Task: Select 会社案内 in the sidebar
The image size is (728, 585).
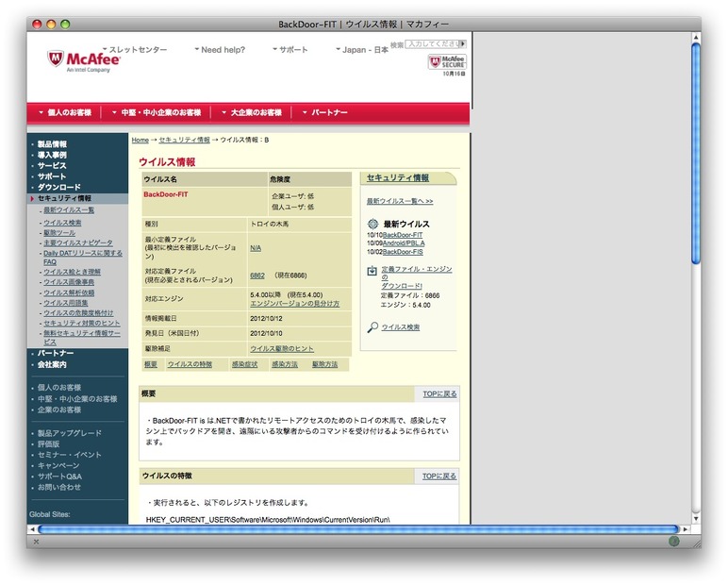Action: (x=52, y=365)
